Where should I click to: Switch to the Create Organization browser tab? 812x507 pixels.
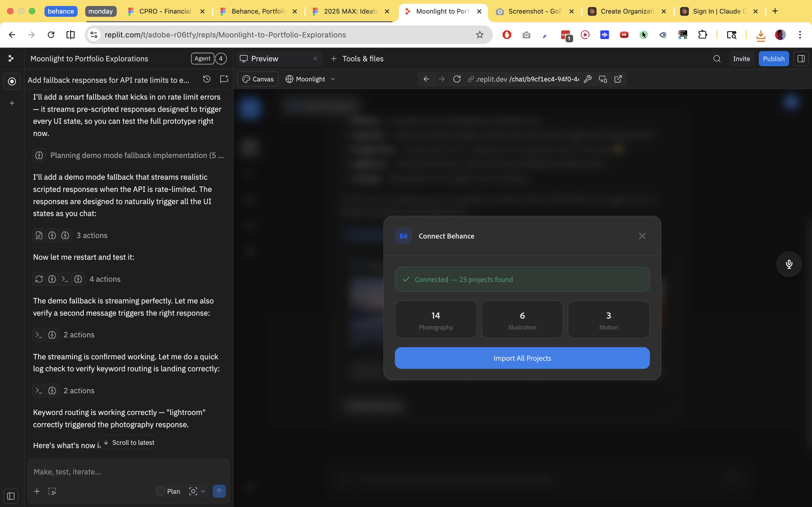pos(627,11)
